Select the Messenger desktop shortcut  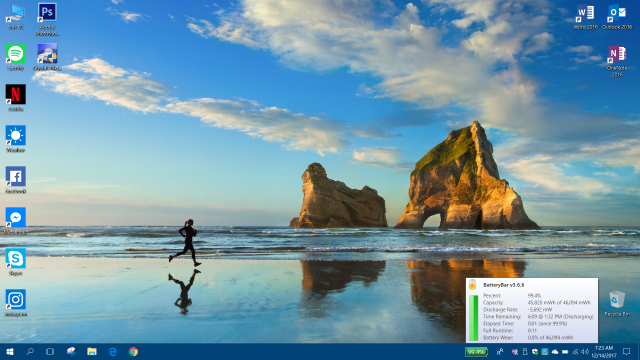click(x=16, y=221)
